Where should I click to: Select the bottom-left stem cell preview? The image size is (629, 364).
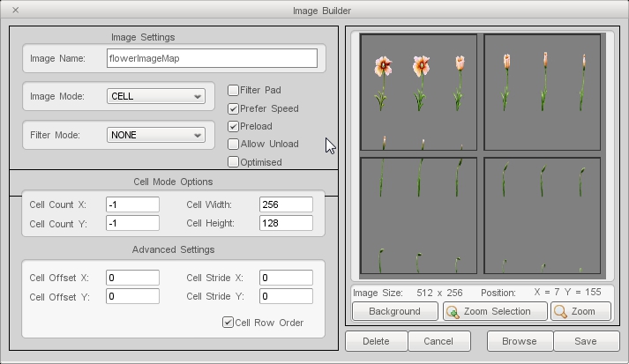click(418, 216)
